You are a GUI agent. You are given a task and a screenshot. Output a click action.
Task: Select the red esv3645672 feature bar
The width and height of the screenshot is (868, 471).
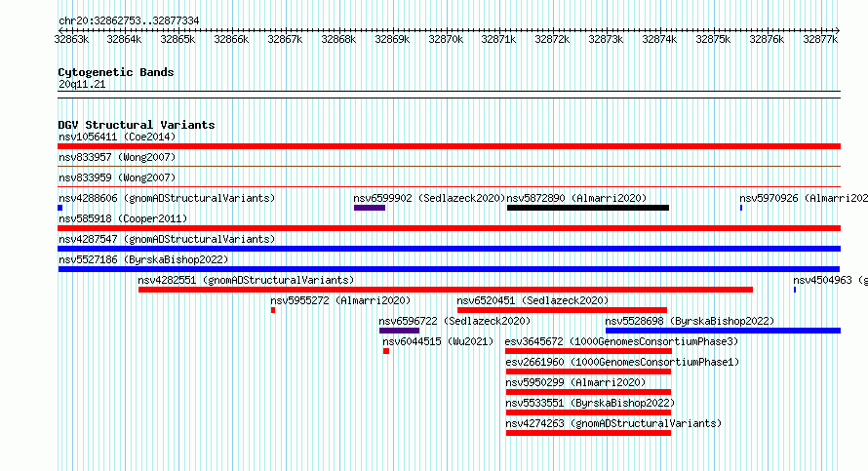click(x=588, y=351)
